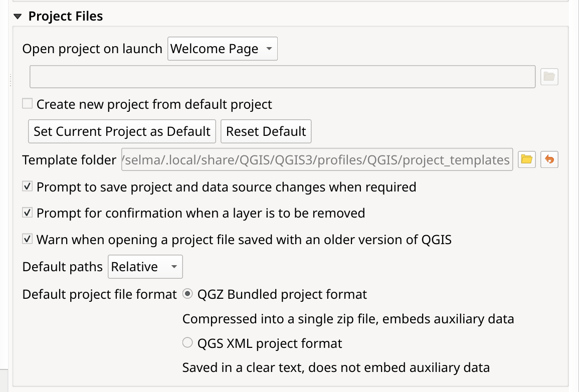Open the 'Open project on launch' dropdown
The height and width of the screenshot is (392, 579).
click(x=222, y=48)
